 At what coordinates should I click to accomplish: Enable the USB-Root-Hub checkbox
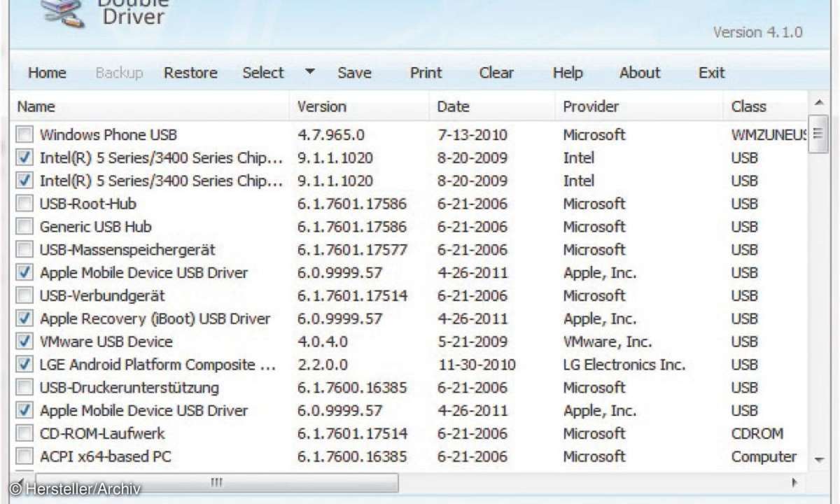[24, 204]
